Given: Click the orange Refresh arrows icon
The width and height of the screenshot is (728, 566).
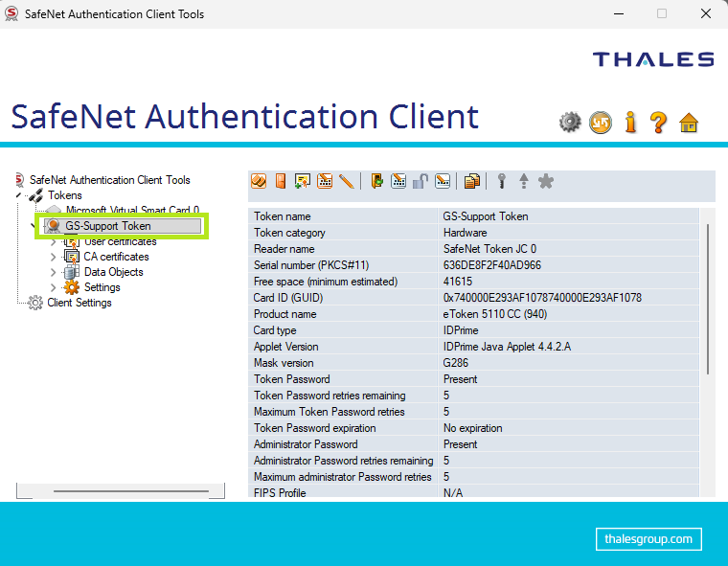Looking at the screenshot, I should point(601,123).
